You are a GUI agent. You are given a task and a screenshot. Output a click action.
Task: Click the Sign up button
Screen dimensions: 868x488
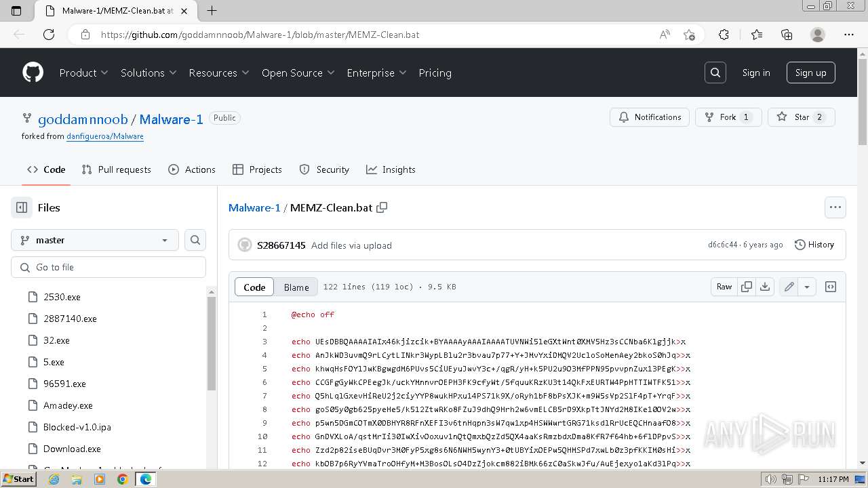810,73
